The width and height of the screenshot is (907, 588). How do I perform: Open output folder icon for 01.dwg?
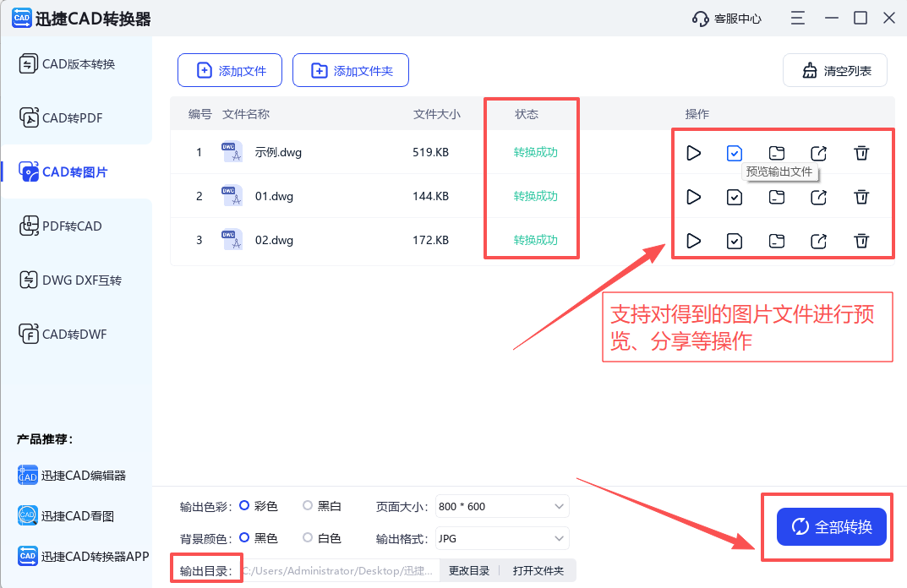coord(777,197)
